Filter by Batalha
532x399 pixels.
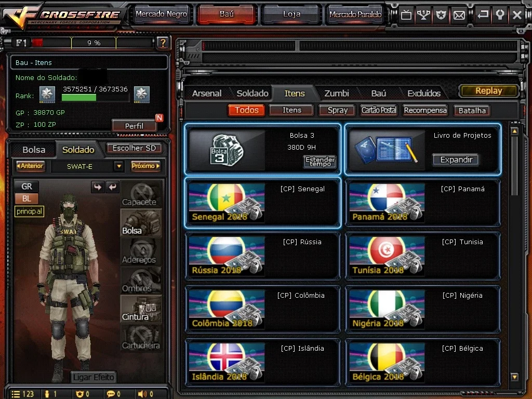pos(472,110)
